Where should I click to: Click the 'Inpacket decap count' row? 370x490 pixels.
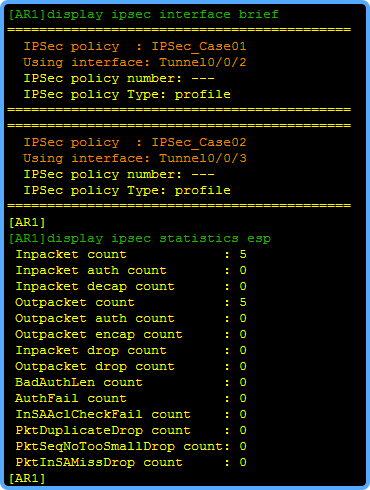click(x=131, y=287)
